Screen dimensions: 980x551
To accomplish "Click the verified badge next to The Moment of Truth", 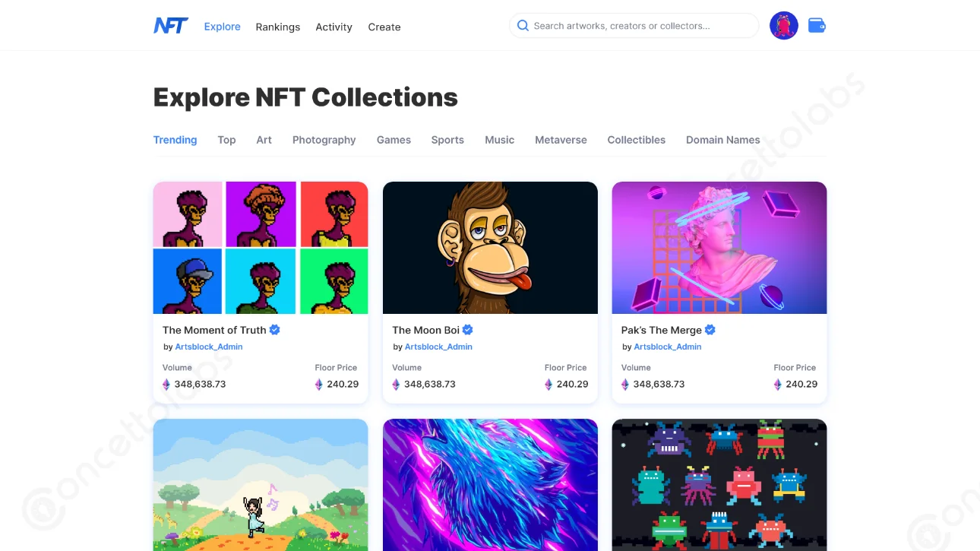I will [274, 330].
